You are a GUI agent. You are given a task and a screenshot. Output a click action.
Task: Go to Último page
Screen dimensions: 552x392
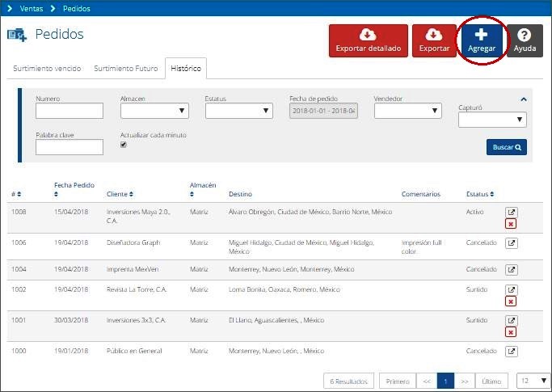491,381
